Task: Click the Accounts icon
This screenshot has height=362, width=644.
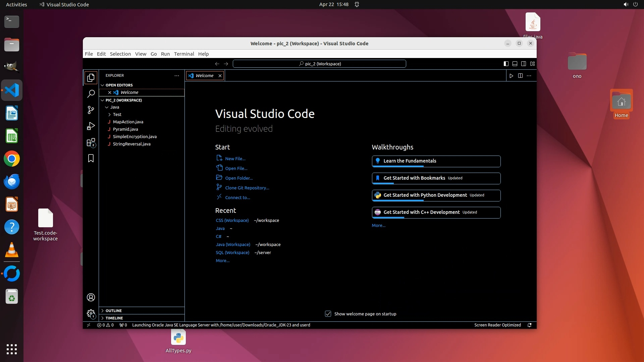Action: point(91,297)
